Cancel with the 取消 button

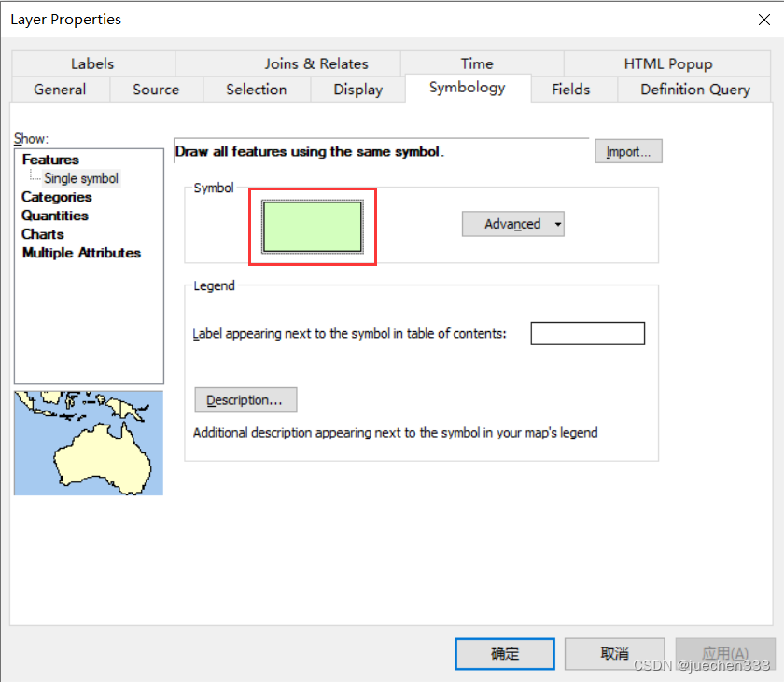(614, 653)
